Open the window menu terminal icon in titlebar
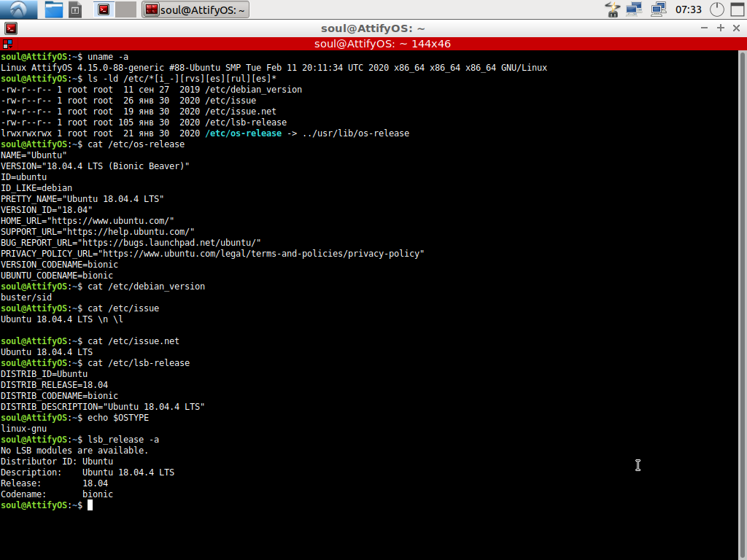 (10, 28)
